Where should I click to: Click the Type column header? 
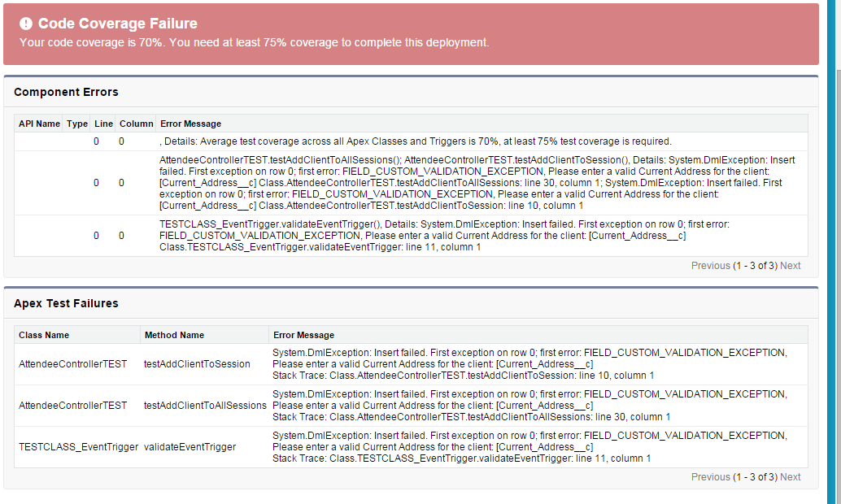[x=77, y=124]
